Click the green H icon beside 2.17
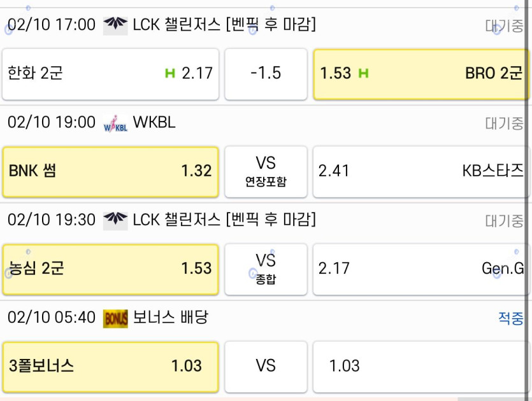The height and width of the screenshot is (401, 532). 169,74
